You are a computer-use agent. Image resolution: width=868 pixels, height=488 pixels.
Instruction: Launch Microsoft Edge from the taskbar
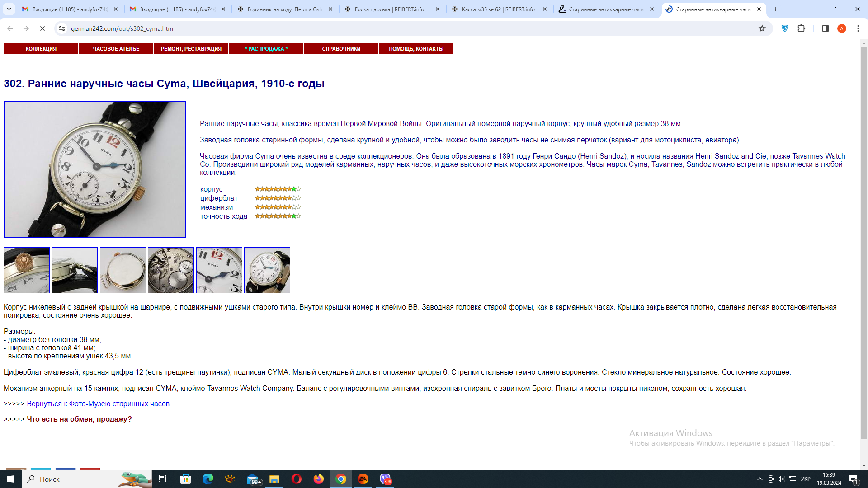[x=208, y=479]
